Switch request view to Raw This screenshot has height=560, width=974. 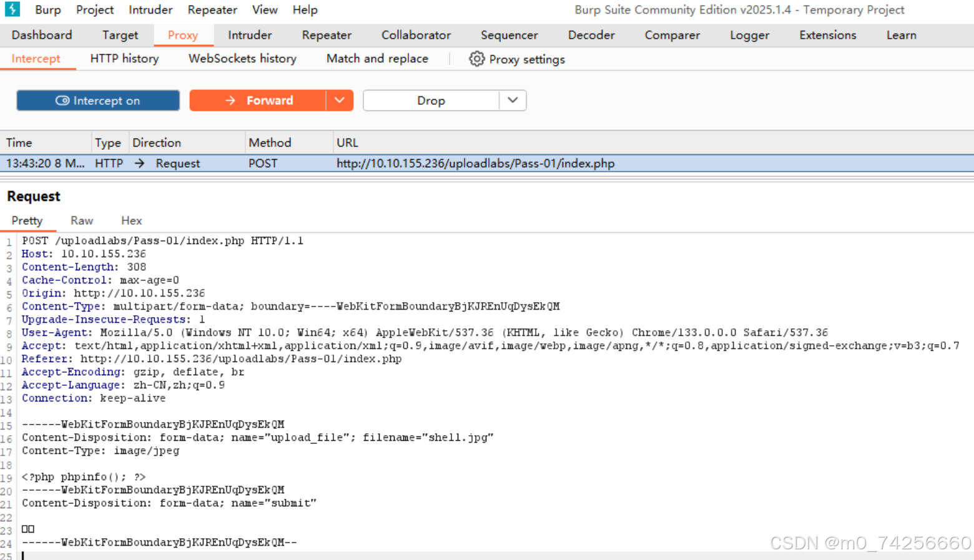82,220
